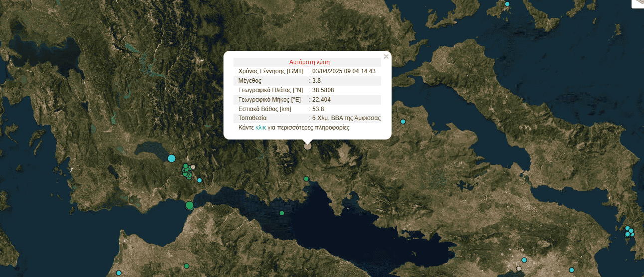Click the location text 6 Χλμ. ΒΒΑ της Άμφισσας
Screen dimensions: 644x277
347,119
